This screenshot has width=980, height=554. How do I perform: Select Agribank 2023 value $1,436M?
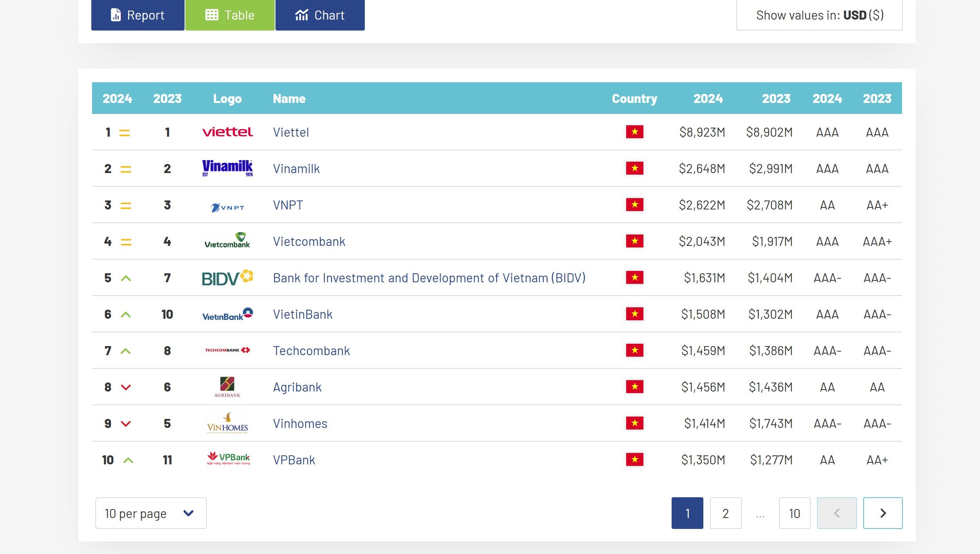coord(771,387)
